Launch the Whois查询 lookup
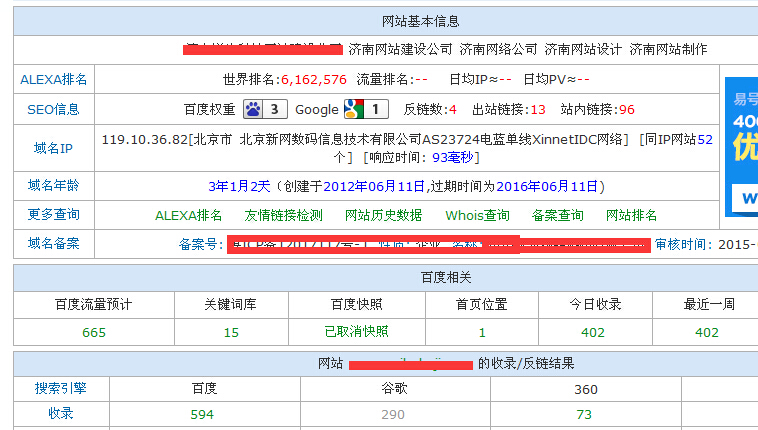The image size is (758, 430). [477, 215]
